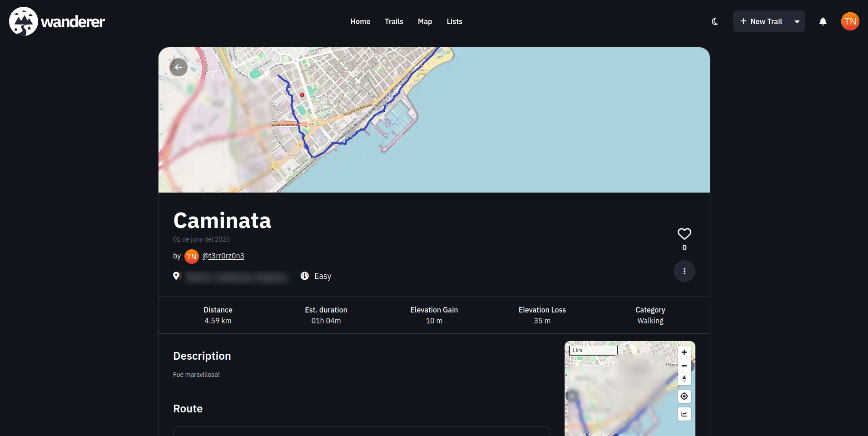Show the elevation profile chart
This screenshot has height=436, width=868.
tap(684, 414)
